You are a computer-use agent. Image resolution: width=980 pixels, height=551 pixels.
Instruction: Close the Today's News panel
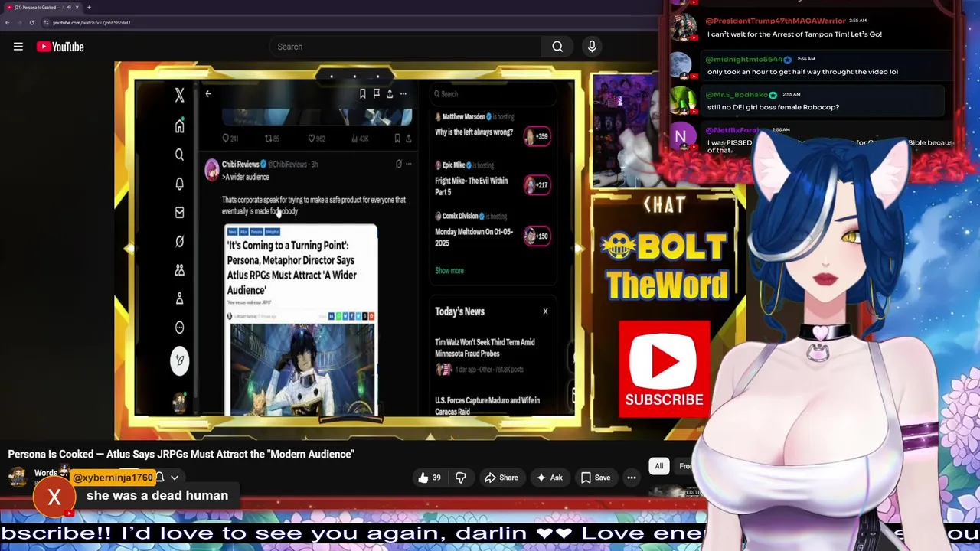click(545, 311)
